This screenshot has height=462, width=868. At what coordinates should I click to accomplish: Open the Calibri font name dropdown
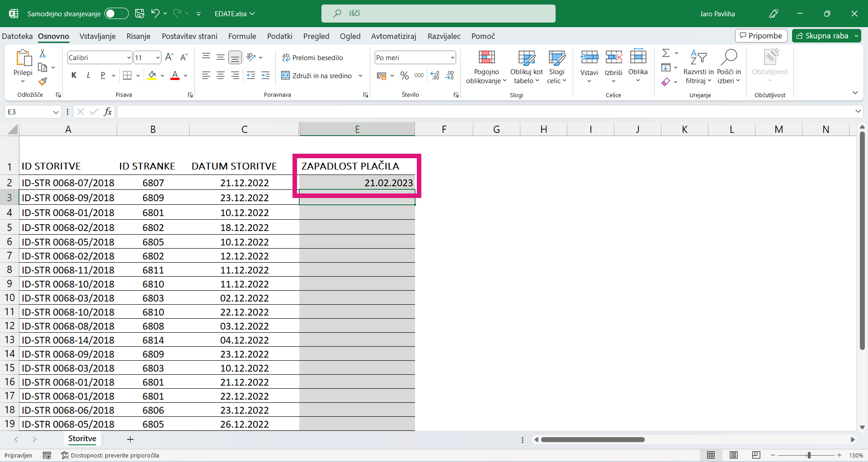coord(129,57)
